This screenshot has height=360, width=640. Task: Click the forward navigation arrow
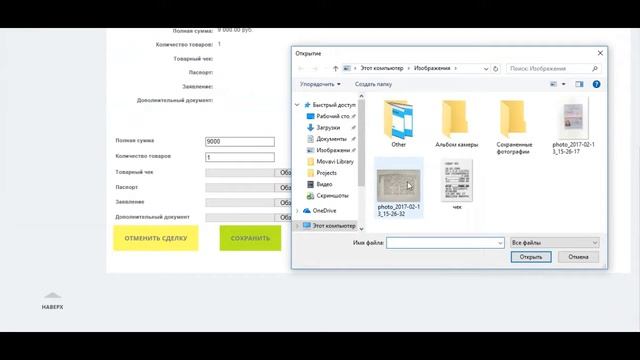click(x=315, y=69)
